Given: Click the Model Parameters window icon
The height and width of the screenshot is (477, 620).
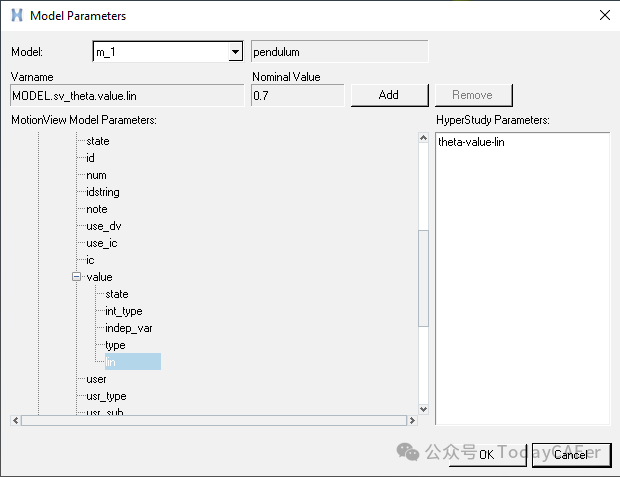Looking at the screenshot, I should tap(17, 16).
